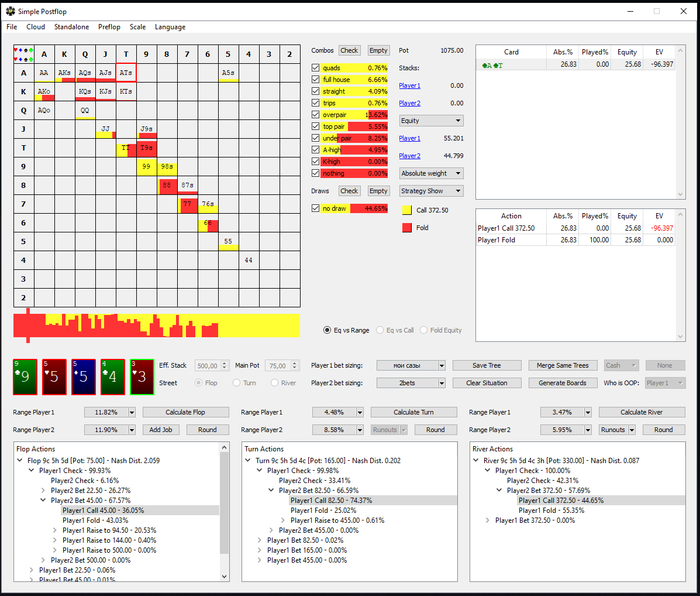Select the Eq vs Range radio button
The width and height of the screenshot is (700, 596).
328,330
